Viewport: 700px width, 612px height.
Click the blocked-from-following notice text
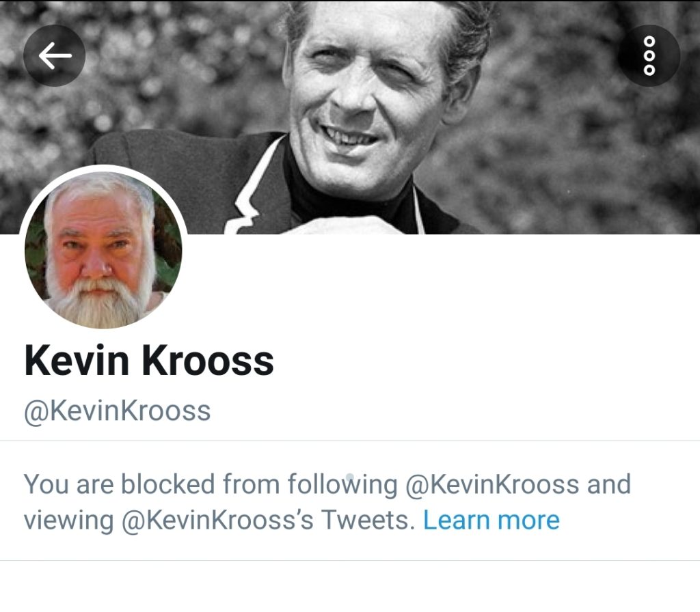(x=327, y=502)
